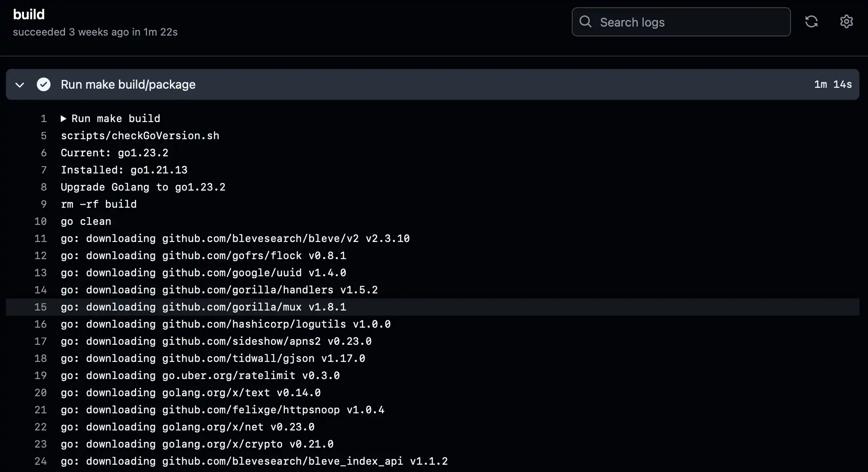The height and width of the screenshot is (472, 868).
Task: Click line number 24
Action: (40, 461)
